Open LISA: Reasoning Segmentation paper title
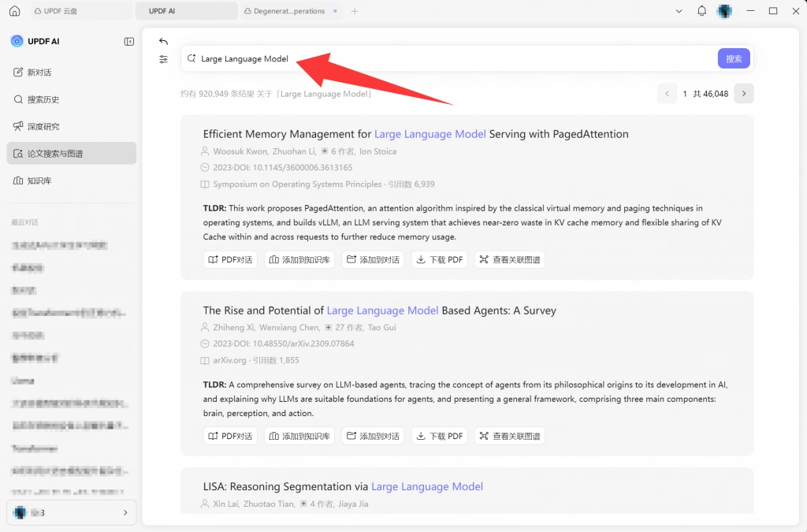This screenshot has height=532, width=807. 343,486
